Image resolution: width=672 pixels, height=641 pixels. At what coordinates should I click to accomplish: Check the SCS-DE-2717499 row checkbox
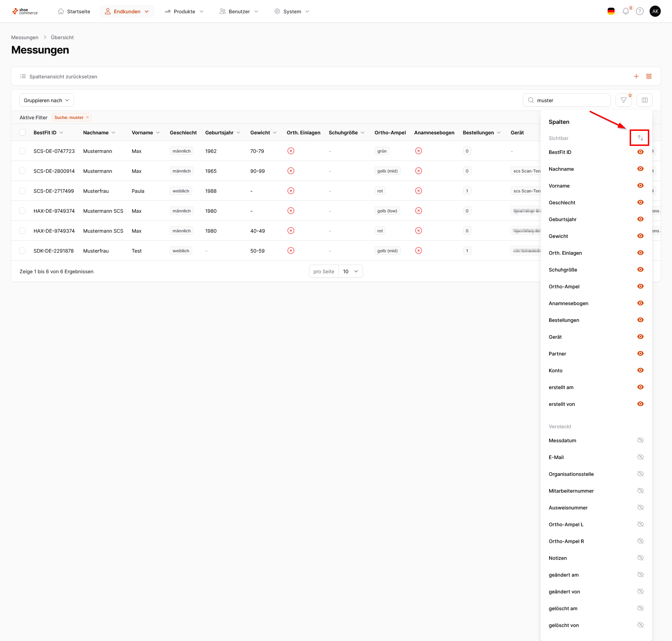(22, 191)
